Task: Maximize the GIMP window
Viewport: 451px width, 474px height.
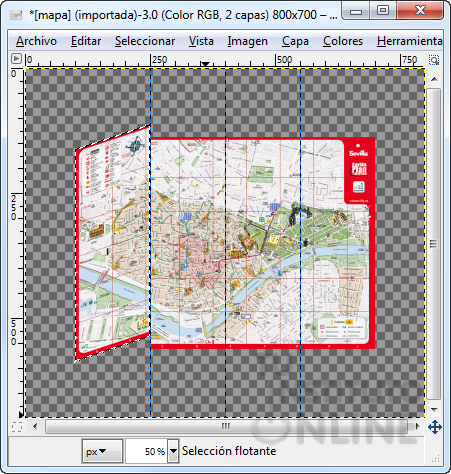Action: point(382,11)
